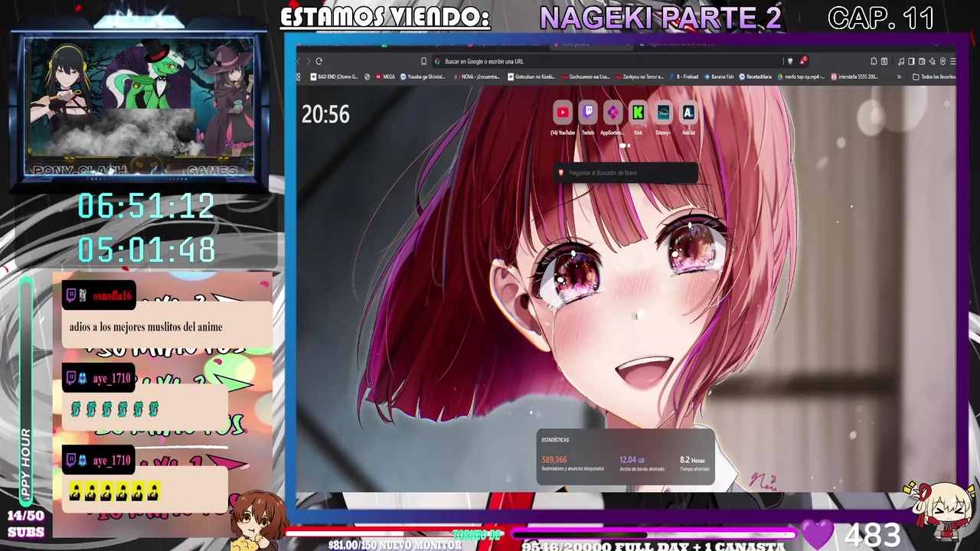Open the Brave main hamburger menu
Image resolution: width=980 pixels, height=551 pixels.
[953, 61]
